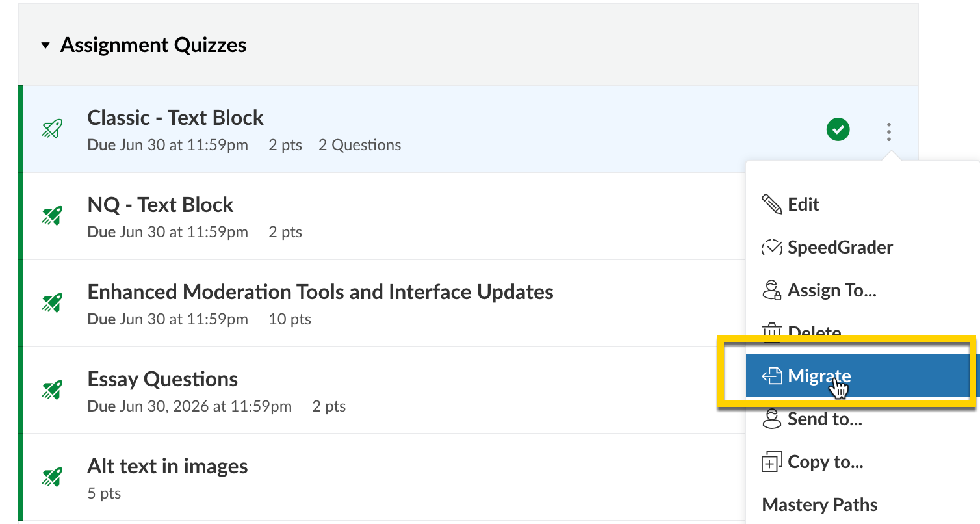Select Migrate from the options menu
The width and height of the screenshot is (980, 524).
819,376
